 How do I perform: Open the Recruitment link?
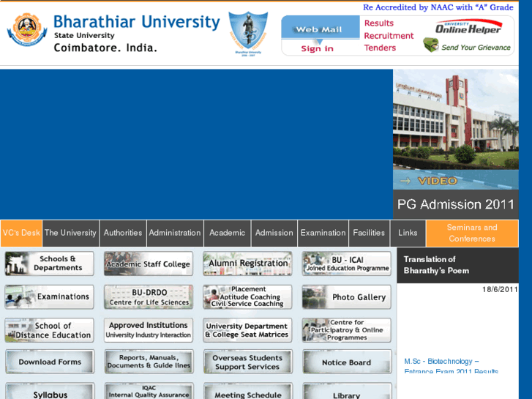(389, 36)
